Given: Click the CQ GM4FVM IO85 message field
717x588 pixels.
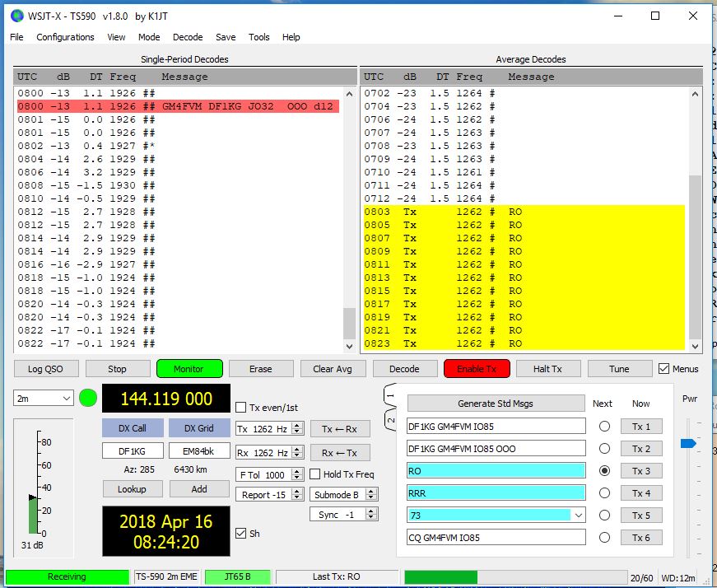Looking at the screenshot, I should tap(496, 537).
